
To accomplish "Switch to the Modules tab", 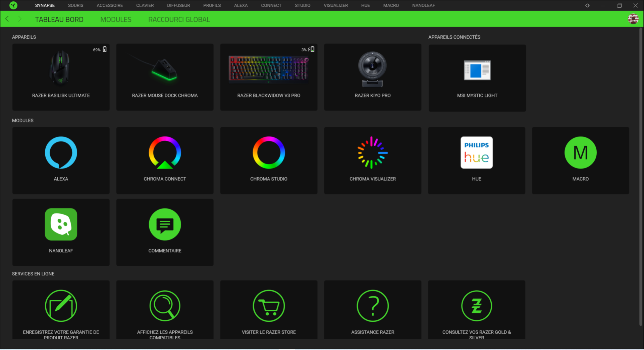I will 116,19.
